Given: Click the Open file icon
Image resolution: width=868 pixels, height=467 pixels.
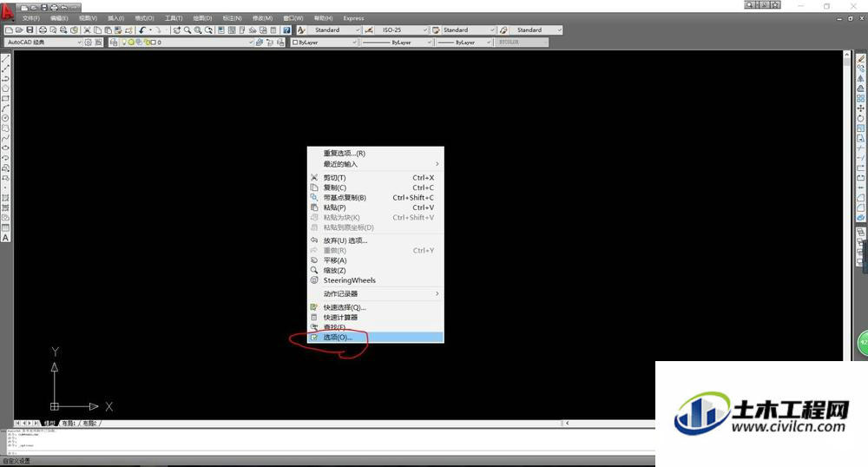Looking at the screenshot, I should [19, 30].
